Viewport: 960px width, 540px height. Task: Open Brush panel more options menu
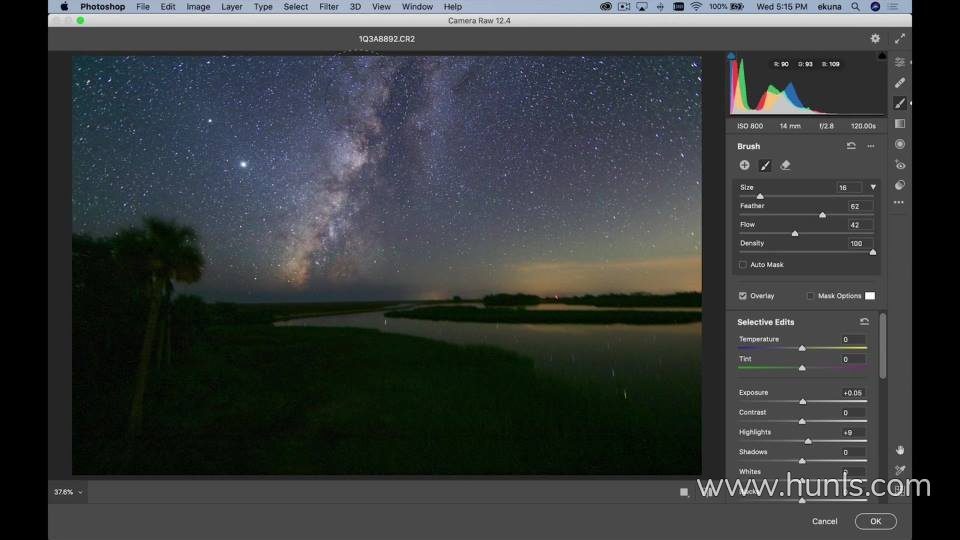pos(871,146)
